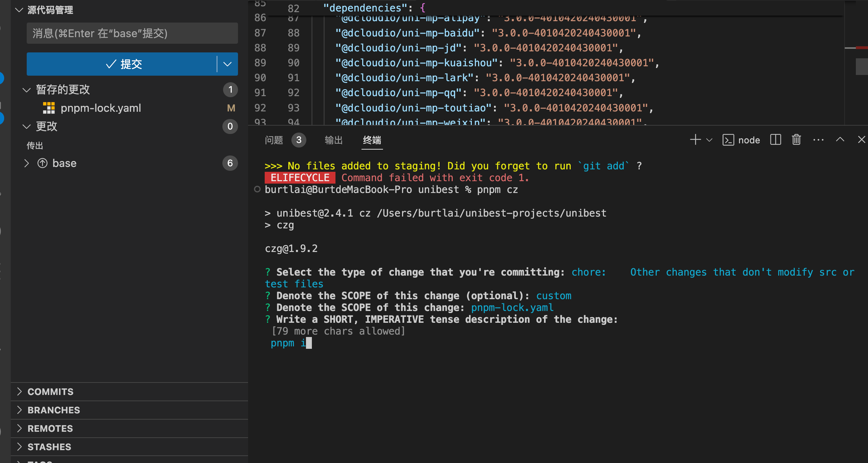The image size is (868, 463).
Task: Select the node terminal icon
Action: pyautogui.click(x=728, y=140)
